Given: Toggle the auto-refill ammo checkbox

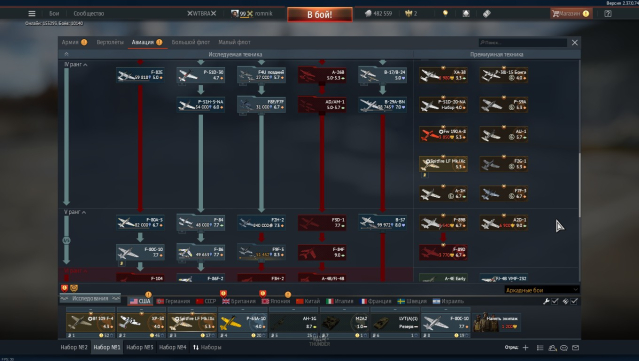Looking at the screenshot, I should [x=574, y=301].
